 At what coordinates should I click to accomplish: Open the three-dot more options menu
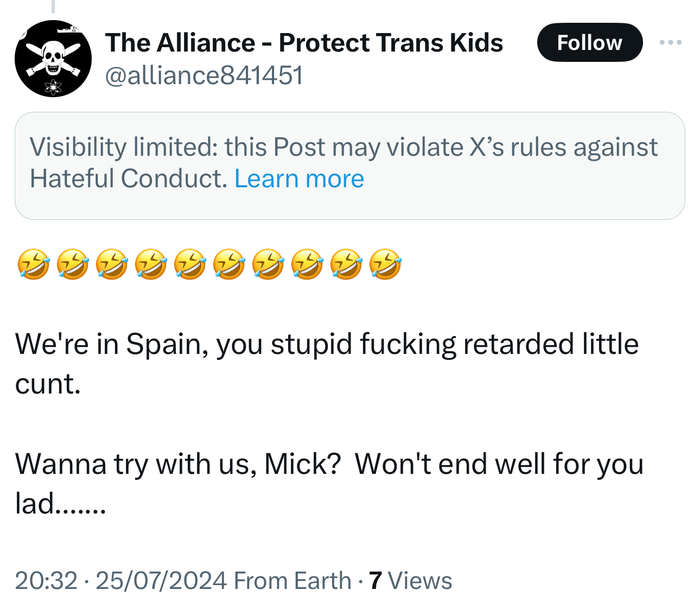[671, 42]
